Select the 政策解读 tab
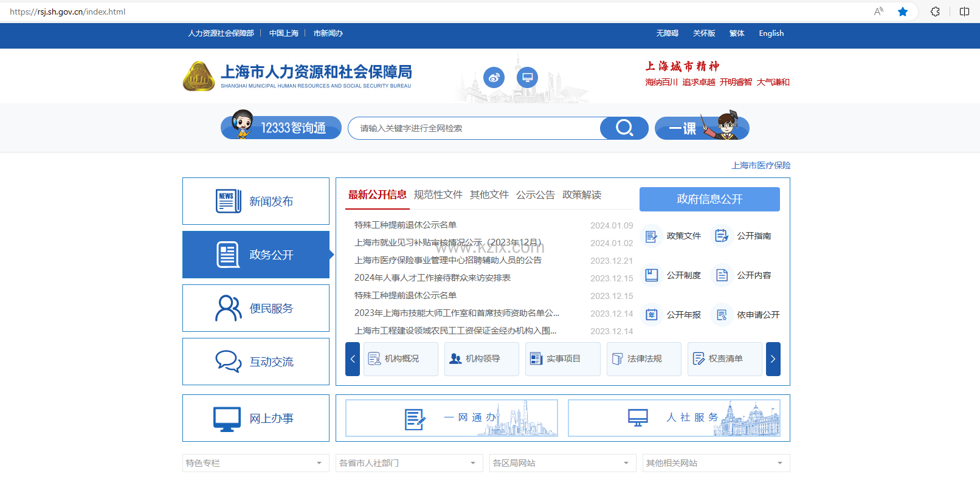Viewport: 980px width, 494px height. (x=581, y=194)
